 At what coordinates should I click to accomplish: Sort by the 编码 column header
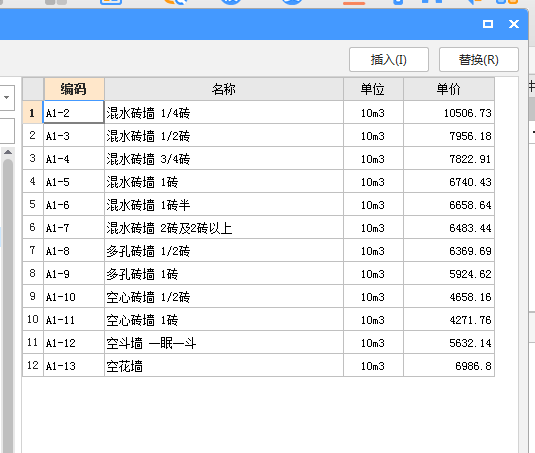click(74, 89)
